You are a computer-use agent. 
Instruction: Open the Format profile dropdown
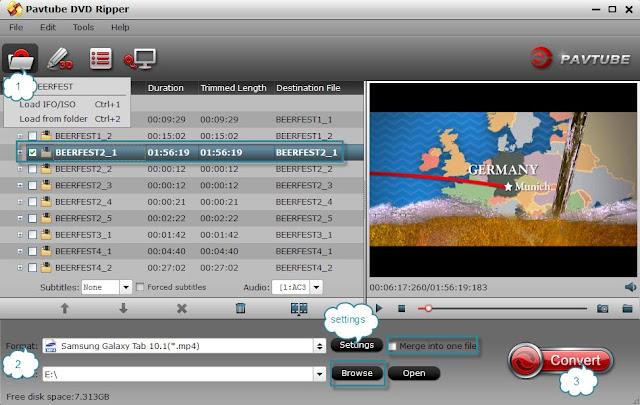click(320, 346)
